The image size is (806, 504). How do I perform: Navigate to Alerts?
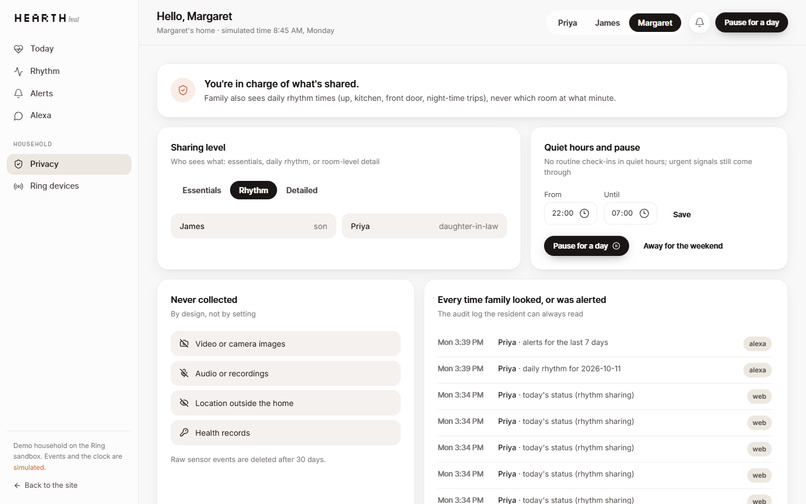pyautogui.click(x=69, y=93)
